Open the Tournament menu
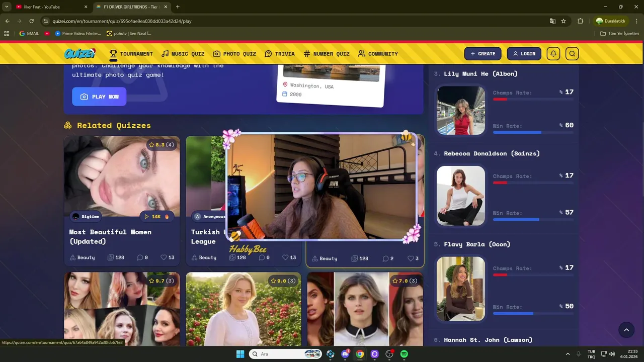The image size is (644, 362). coord(131,54)
